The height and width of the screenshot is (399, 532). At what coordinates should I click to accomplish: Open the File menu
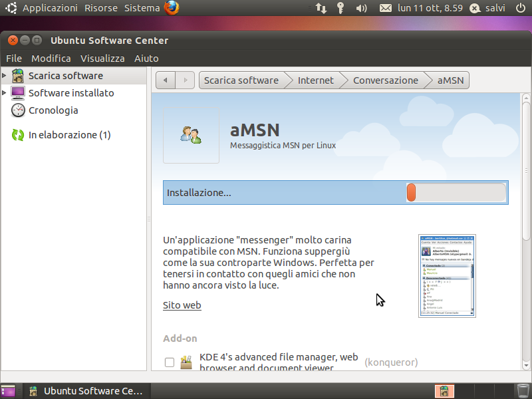pyautogui.click(x=14, y=59)
